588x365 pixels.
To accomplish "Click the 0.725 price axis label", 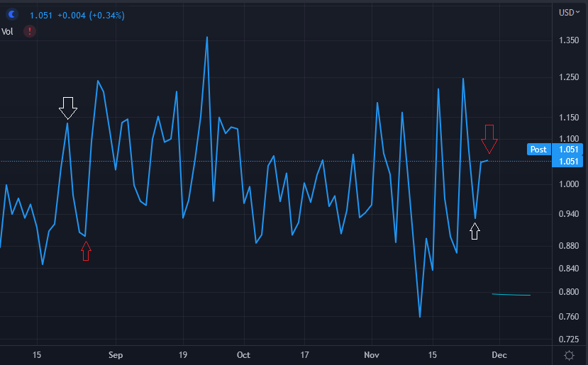I will [569, 339].
